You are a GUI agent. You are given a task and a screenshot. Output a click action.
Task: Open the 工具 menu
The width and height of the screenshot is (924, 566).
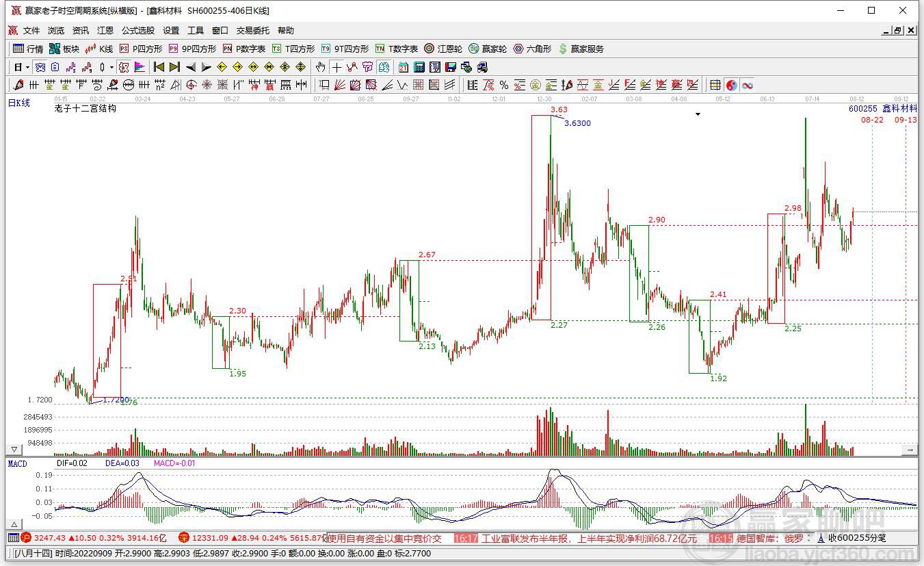click(196, 31)
